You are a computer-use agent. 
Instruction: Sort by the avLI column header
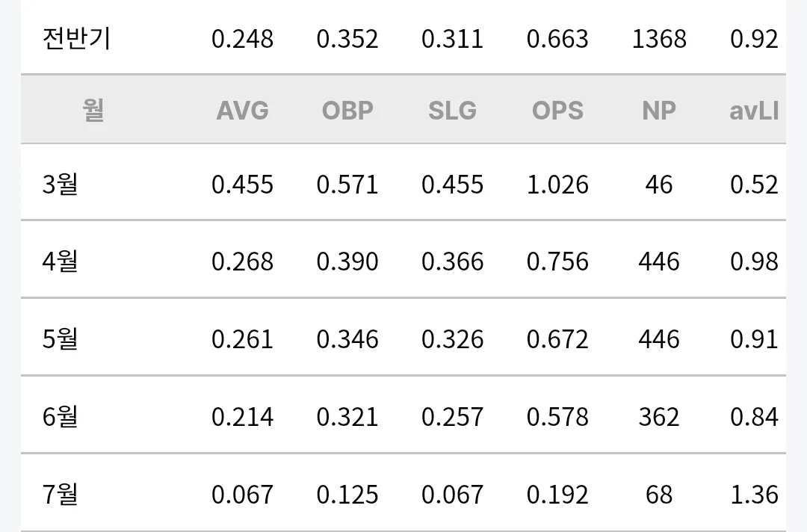[754, 111]
